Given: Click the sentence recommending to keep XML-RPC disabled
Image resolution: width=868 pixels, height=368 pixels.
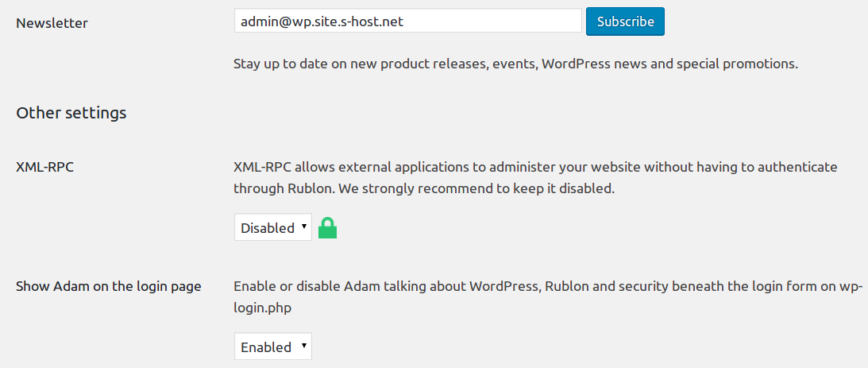Looking at the screenshot, I should (x=476, y=188).
